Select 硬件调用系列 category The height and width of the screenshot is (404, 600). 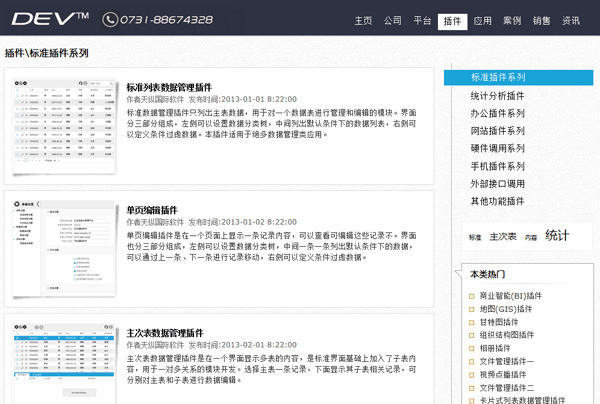[497, 148]
